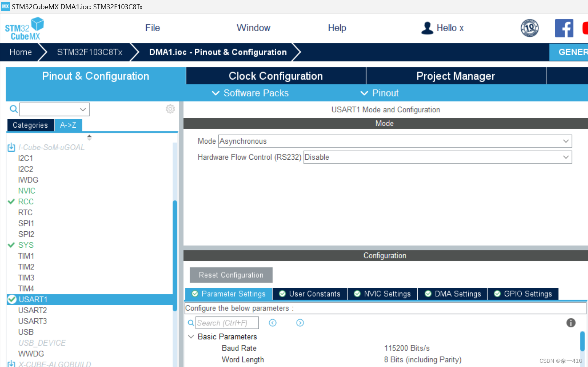Click the parameter search magnifier icon
Screen dimensions: 588x367
pos(191,323)
